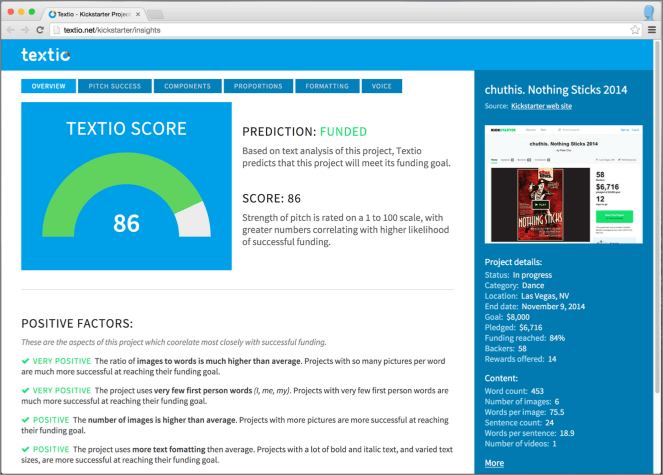This screenshot has width=663, height=475.
Task: Click the POSITIVE FACTORS heading
Action: tap(77, 324)
